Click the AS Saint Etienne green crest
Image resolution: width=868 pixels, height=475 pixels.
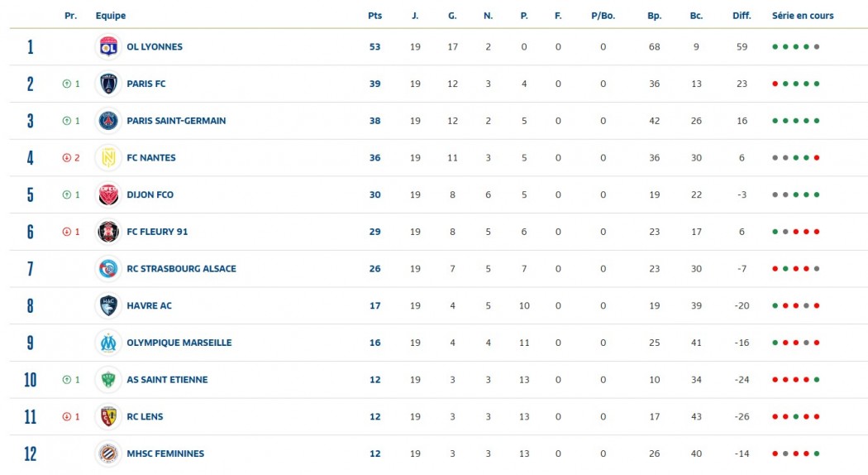point(108,380)
